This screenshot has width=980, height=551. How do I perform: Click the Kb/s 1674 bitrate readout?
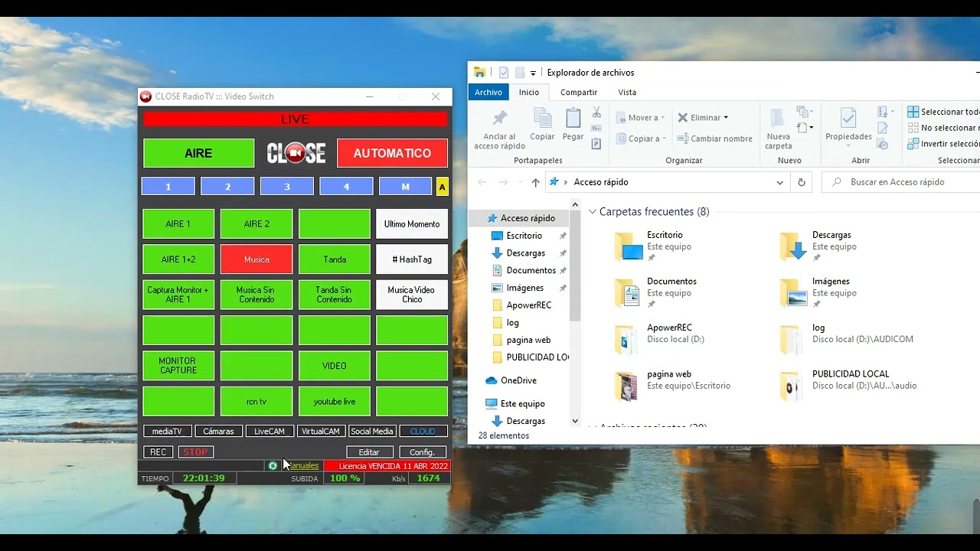pyautogui.click(x=428, y=478)
